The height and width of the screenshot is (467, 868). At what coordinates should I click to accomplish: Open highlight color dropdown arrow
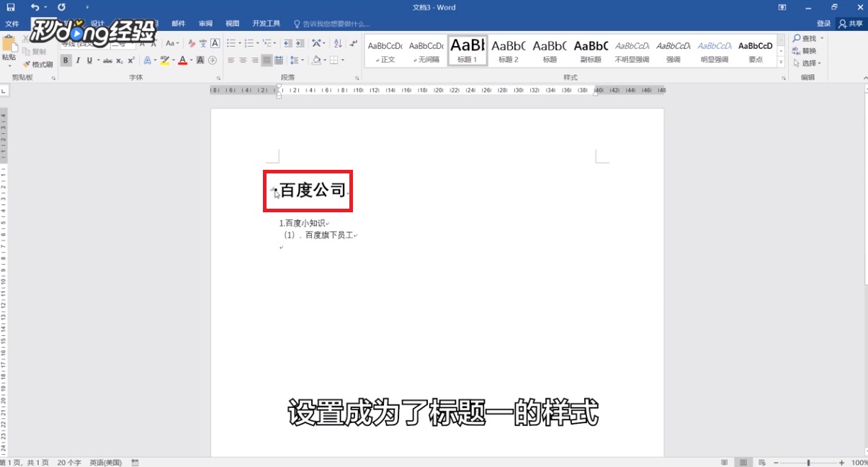172,60
